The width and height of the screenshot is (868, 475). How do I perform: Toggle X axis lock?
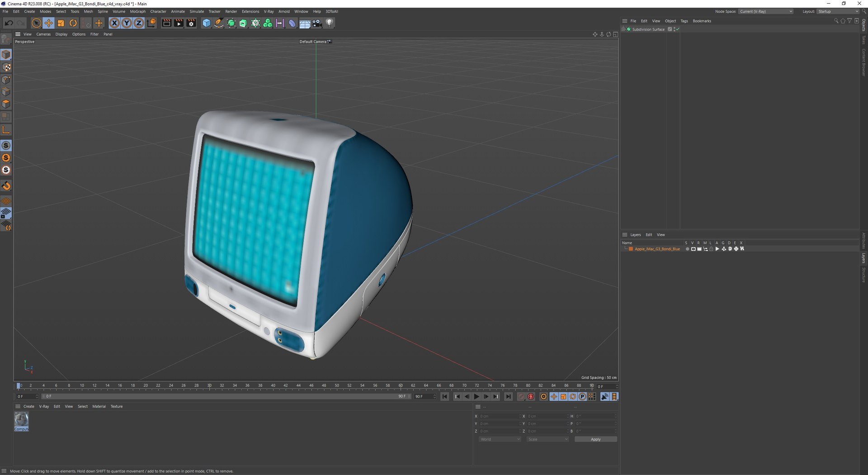point(114,23)
